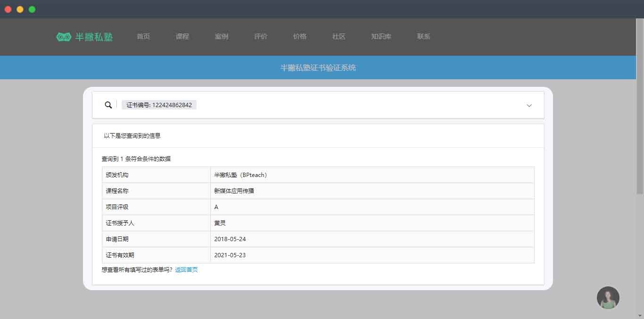Click the 证书编号 122424862842 search tag

(159, 105)
